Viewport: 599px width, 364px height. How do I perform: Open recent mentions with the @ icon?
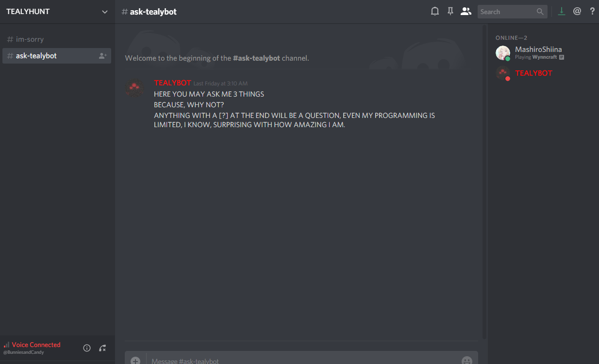[x=577, y=11]
